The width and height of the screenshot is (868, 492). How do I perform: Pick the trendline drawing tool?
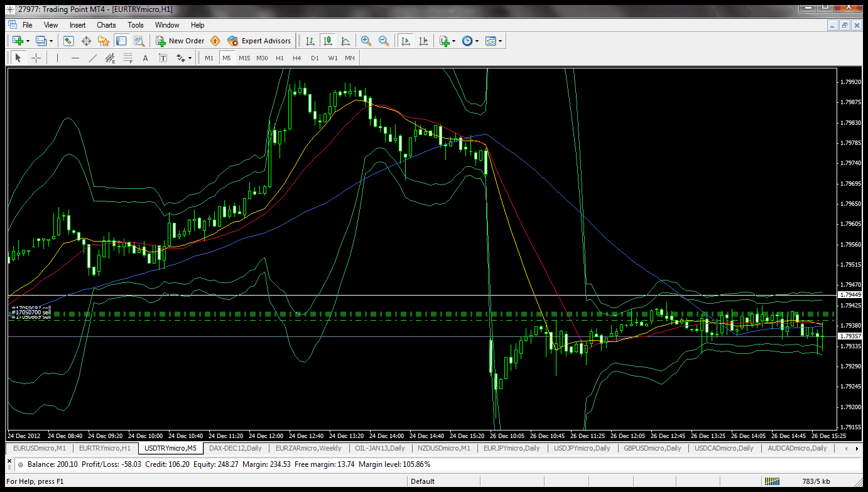[93, 58]
